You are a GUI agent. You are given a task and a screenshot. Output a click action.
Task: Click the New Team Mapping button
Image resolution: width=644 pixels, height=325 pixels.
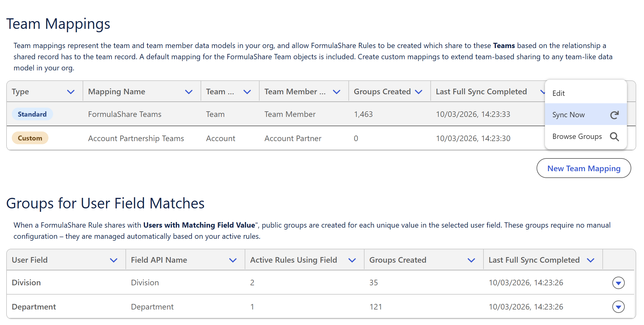click(583, 168)
